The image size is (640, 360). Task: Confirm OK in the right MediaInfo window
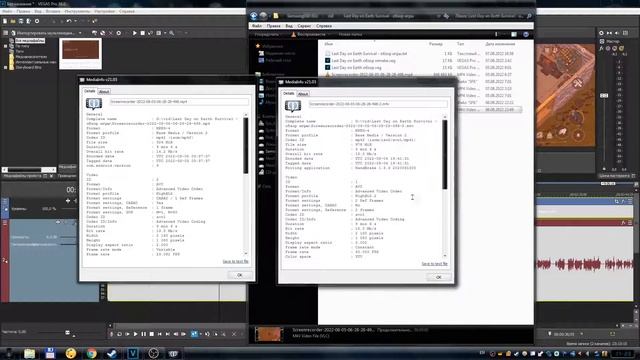pyautogui.click(x=438, y=277)
